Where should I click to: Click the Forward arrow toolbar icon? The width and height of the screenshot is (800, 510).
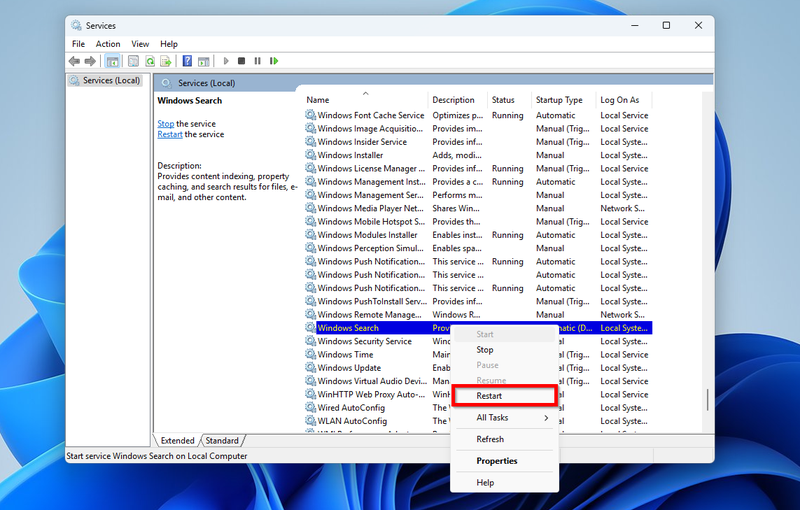(90, 61)
